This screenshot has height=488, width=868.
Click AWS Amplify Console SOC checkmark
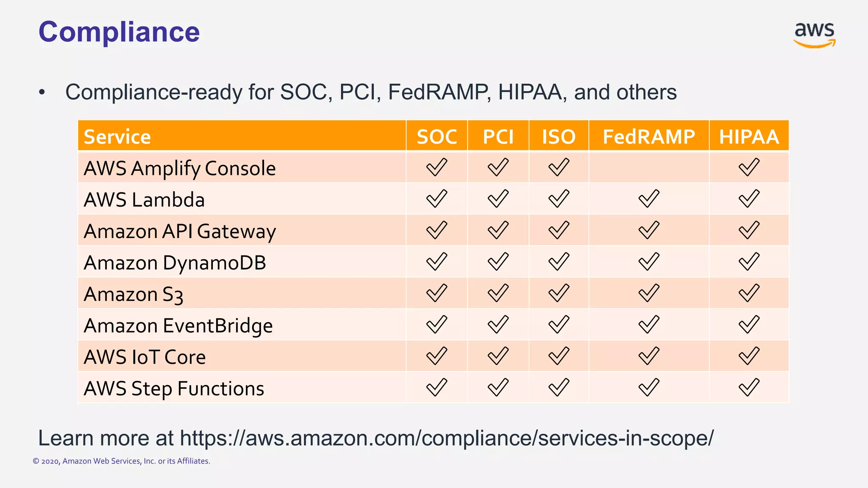pyautogui.click(x=437, y=167)
